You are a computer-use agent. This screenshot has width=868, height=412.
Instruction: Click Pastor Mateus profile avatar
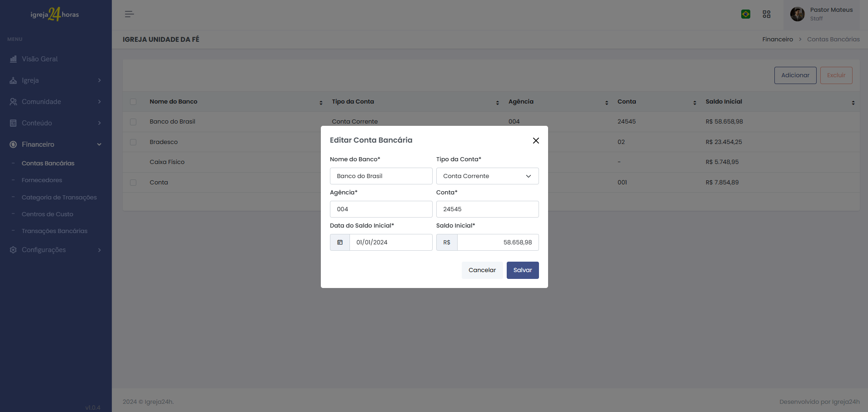click(x=797, y=14)
